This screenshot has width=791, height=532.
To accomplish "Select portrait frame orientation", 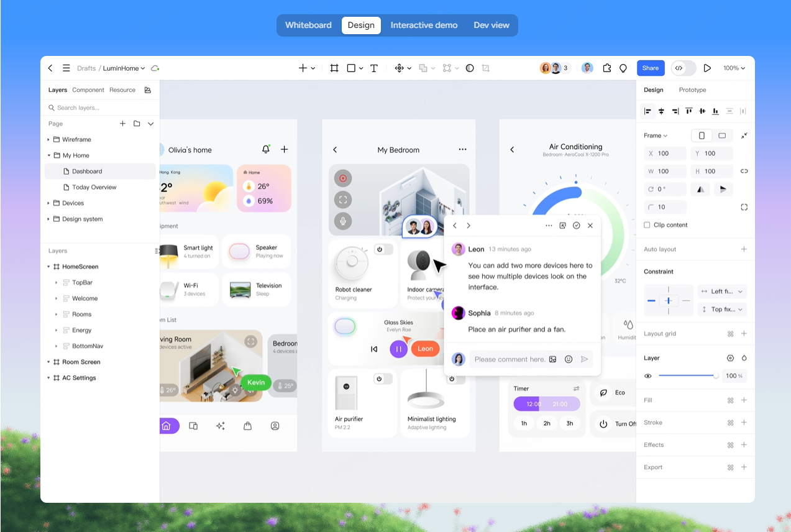I will click(x=702, y=135).
